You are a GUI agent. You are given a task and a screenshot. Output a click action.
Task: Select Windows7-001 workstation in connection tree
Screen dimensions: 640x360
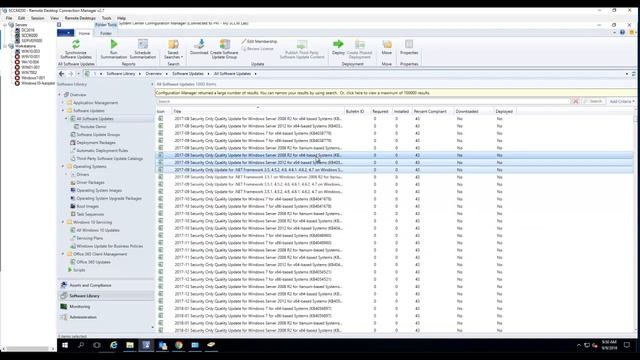(33, 78)
